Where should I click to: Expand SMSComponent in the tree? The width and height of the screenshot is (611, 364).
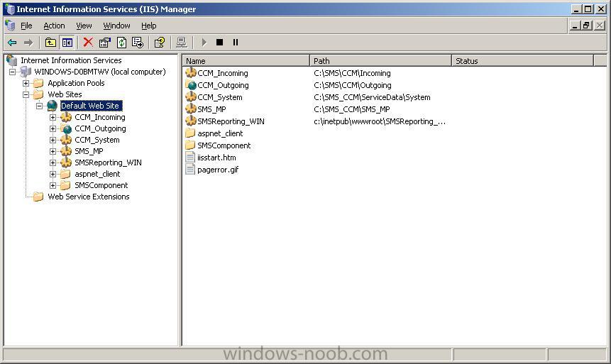(53, 185)
